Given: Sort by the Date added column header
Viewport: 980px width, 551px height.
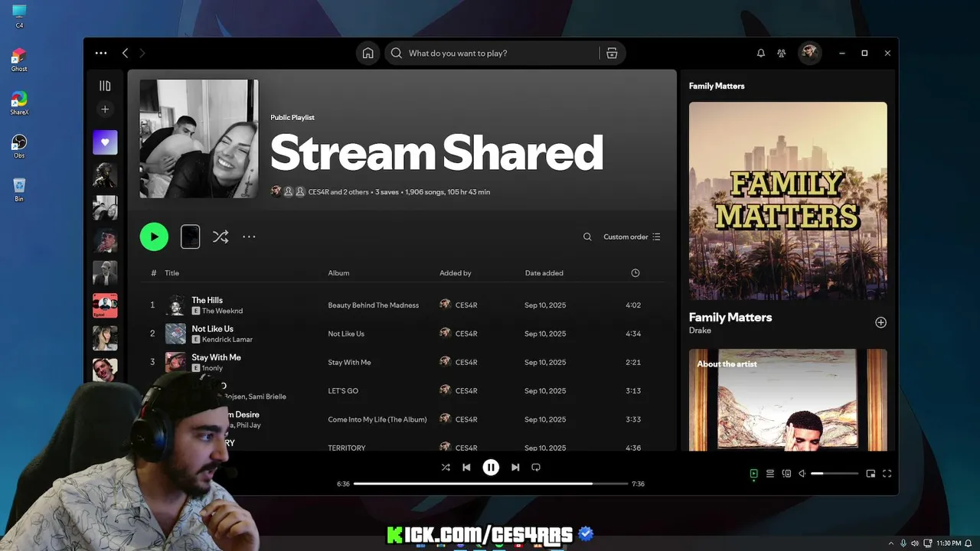Looking at the screenshot, I should tap(544, 273).
